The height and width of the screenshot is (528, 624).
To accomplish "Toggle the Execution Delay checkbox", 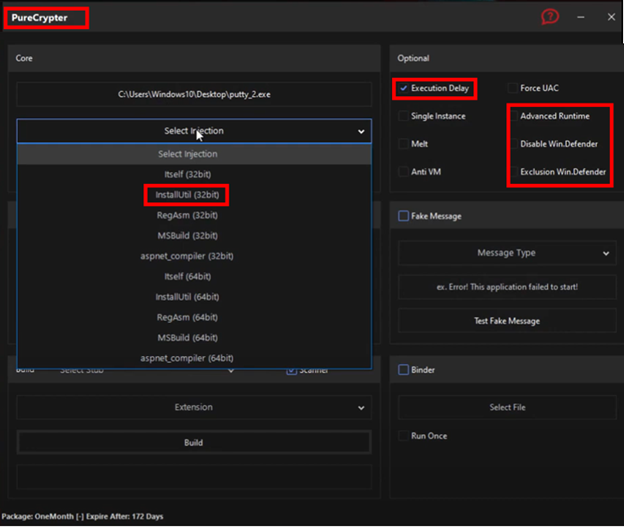I will coord(404,89).
